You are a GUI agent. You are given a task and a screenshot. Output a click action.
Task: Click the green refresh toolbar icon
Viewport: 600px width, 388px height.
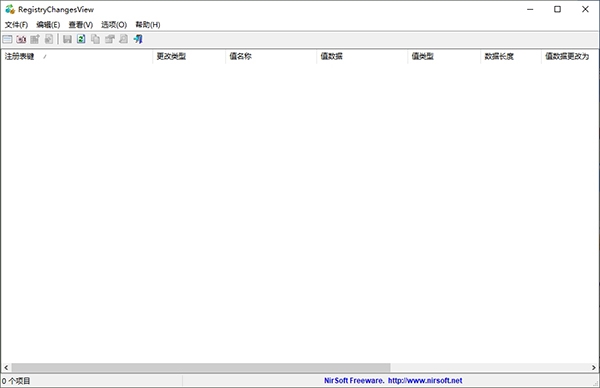81,39
